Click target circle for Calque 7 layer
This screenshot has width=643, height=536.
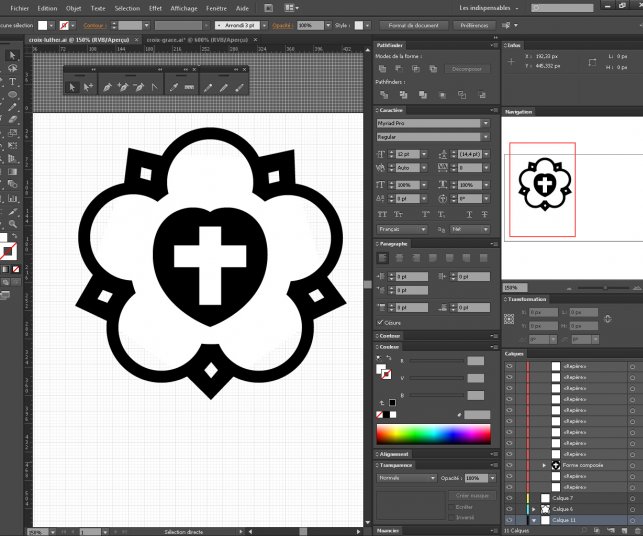[632, 498]
